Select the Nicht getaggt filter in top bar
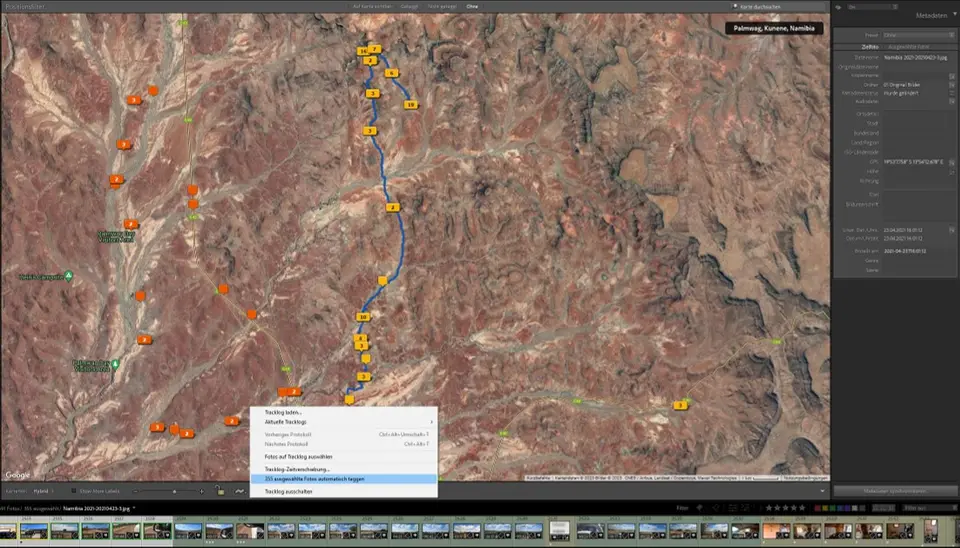This screenshot has width=960, height=548. [x=441, y=6]
